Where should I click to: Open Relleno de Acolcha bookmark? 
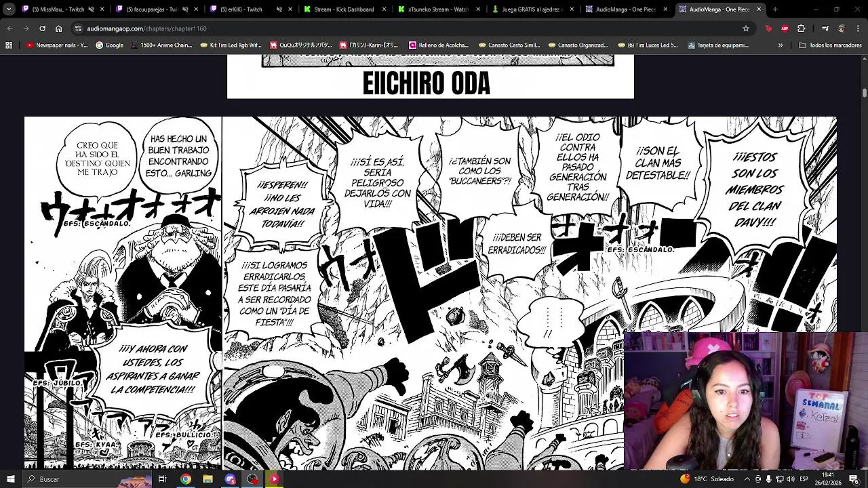point(438,45)
